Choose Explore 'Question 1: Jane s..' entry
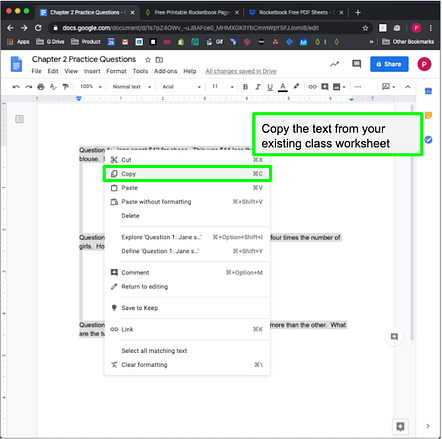Image resolution: width=442 pixels, height=439 pixels. pos(187,237)
